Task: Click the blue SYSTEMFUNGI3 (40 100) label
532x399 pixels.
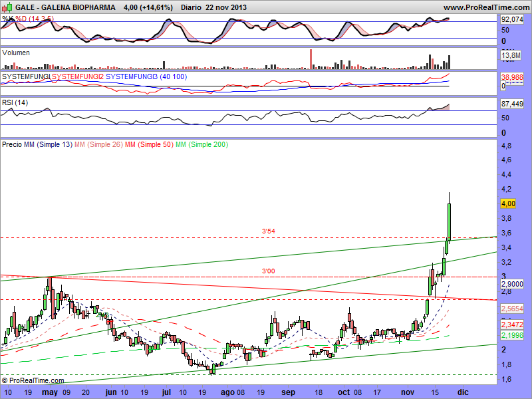Action: tap(146, 76)
